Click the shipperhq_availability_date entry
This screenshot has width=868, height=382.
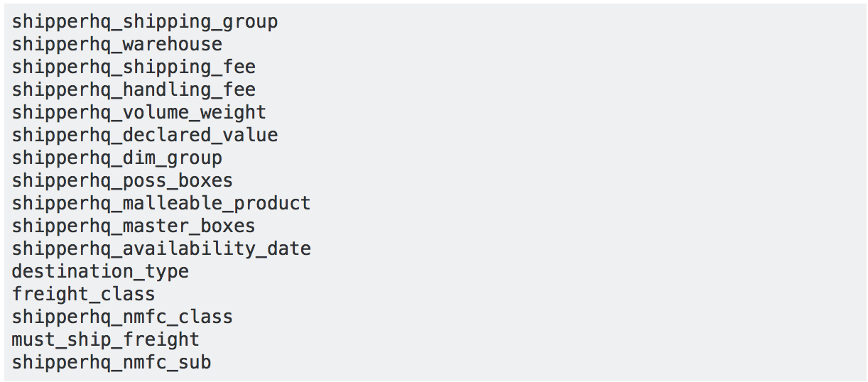[161, 249]
